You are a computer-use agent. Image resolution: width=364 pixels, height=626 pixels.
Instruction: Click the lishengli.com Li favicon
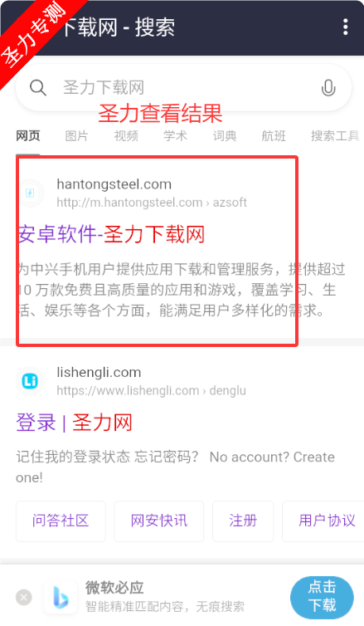[x=31, y=381]
